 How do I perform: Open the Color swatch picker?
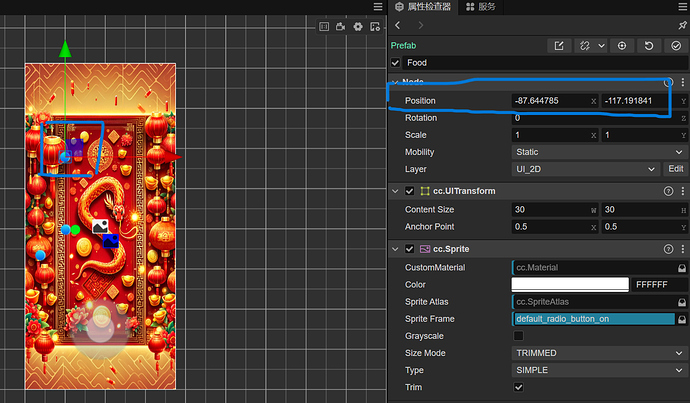coord(570,285)
